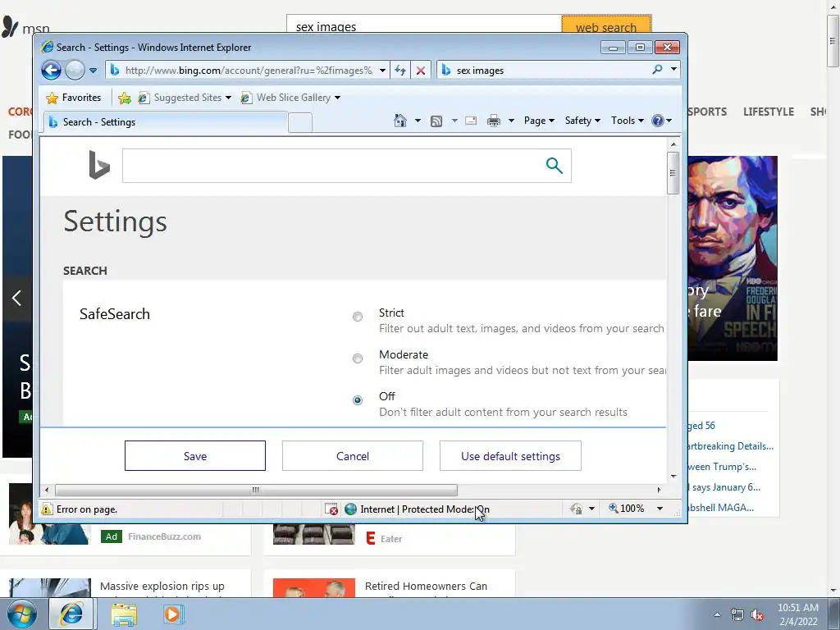Open the Page menu
Image resolution: width=840 pixels, height=630 pixels.
[539, 121]
